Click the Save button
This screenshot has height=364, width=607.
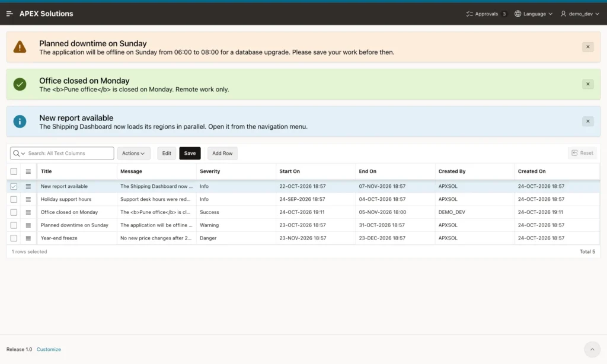(x=190, y=154)
